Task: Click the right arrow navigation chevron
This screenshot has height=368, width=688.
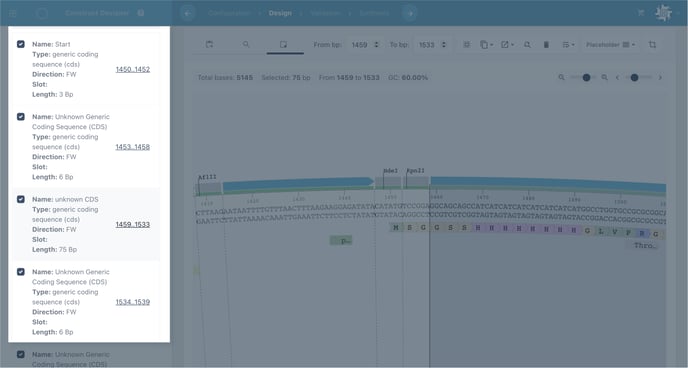Action: [x=660, y=78]
